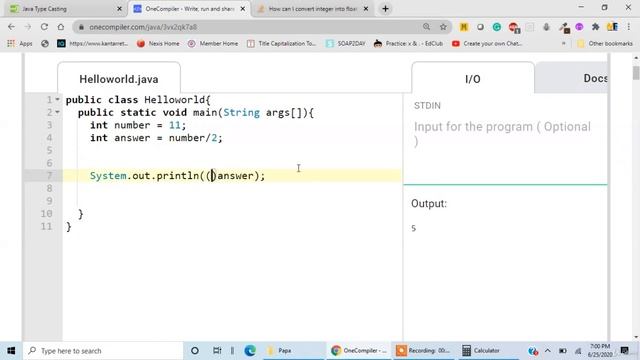
Task: Close the Java Type Casting tab
Action: pos(119,9)
